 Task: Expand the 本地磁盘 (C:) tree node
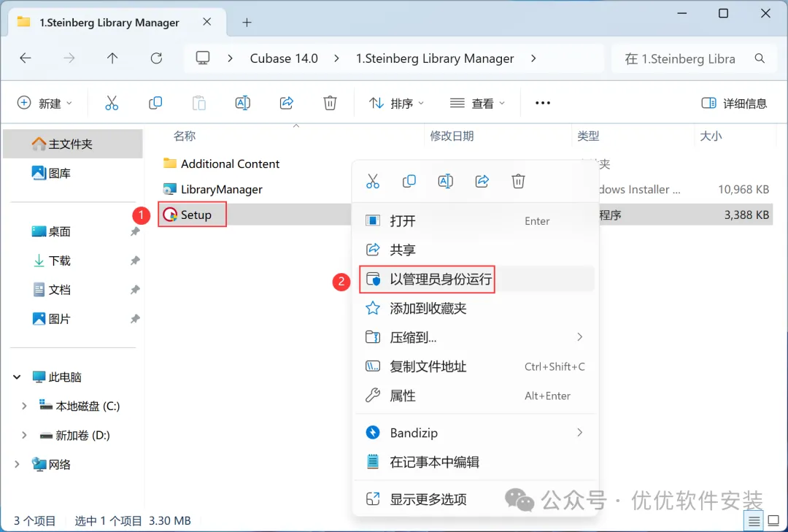[23, 406]
